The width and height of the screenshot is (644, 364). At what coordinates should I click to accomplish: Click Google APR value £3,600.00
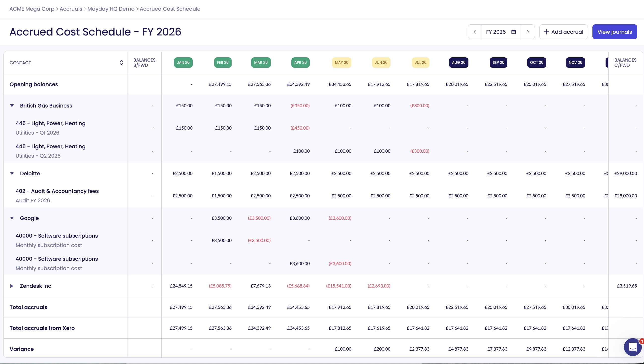300,218
